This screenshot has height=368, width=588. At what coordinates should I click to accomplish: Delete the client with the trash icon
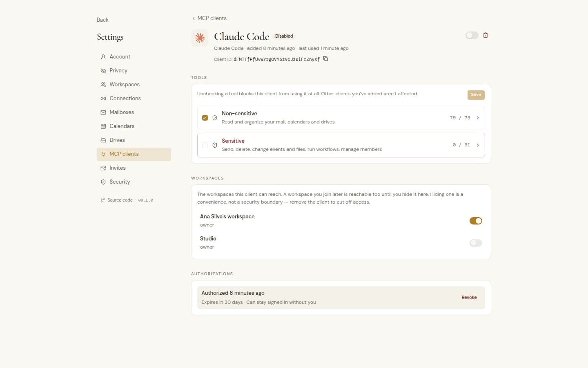click(486, 35)
